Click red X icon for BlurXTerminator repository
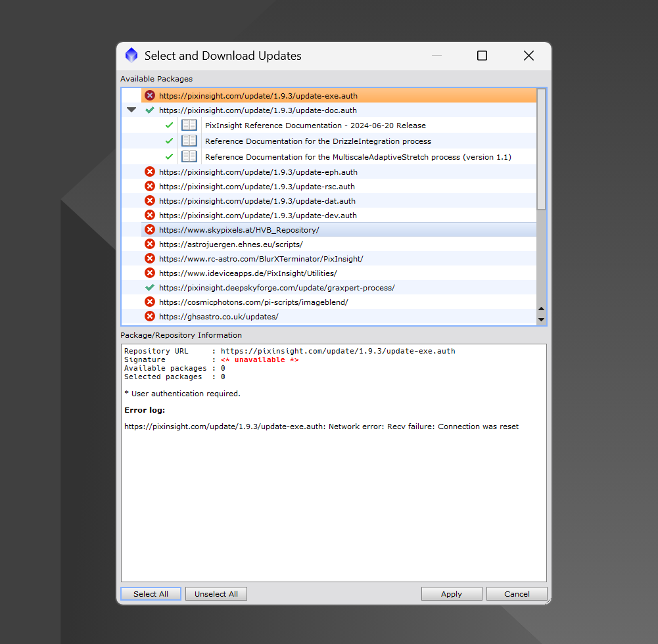 click(150, 258)
